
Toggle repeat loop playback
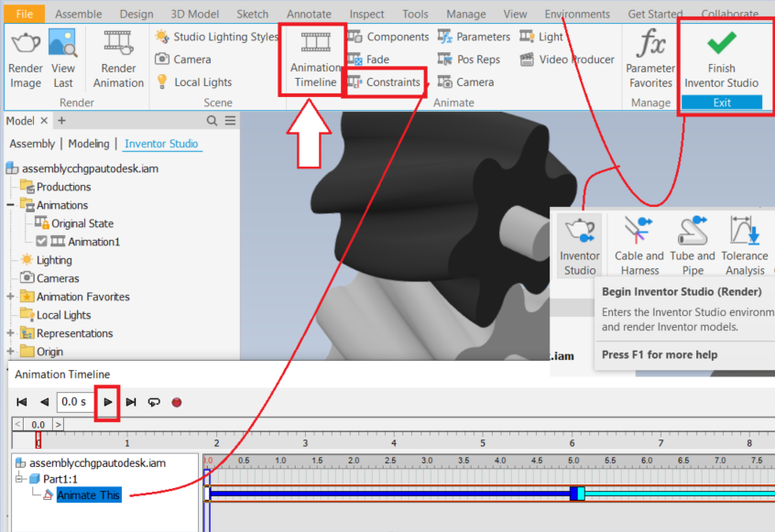coord(154,402)
